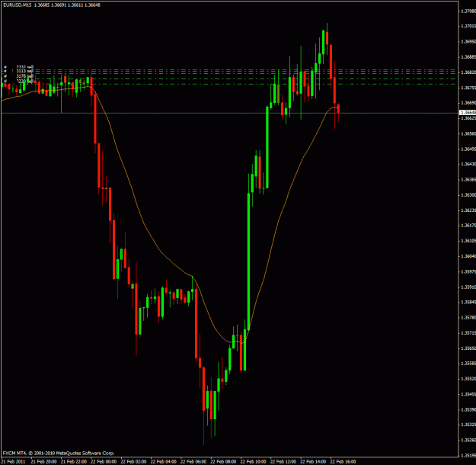
Task: Click the 1.35390 price axis label
Action: click(x=468, y=409)
